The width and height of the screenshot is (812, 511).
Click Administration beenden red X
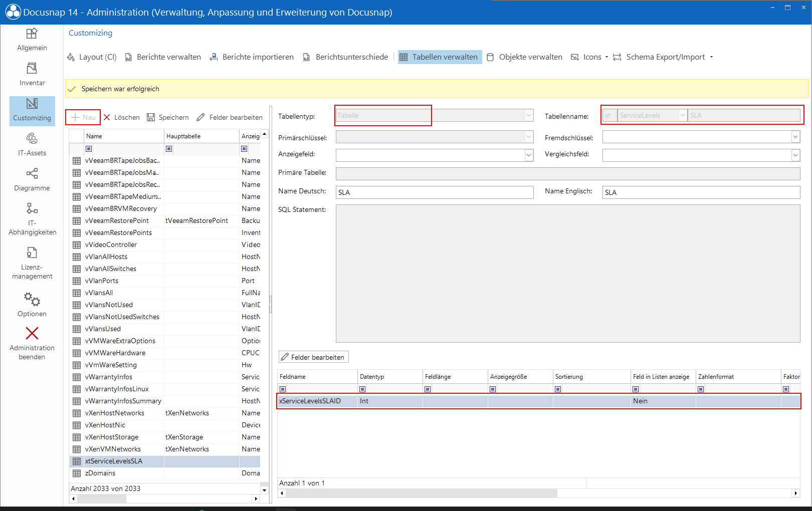tap(32, 333)
